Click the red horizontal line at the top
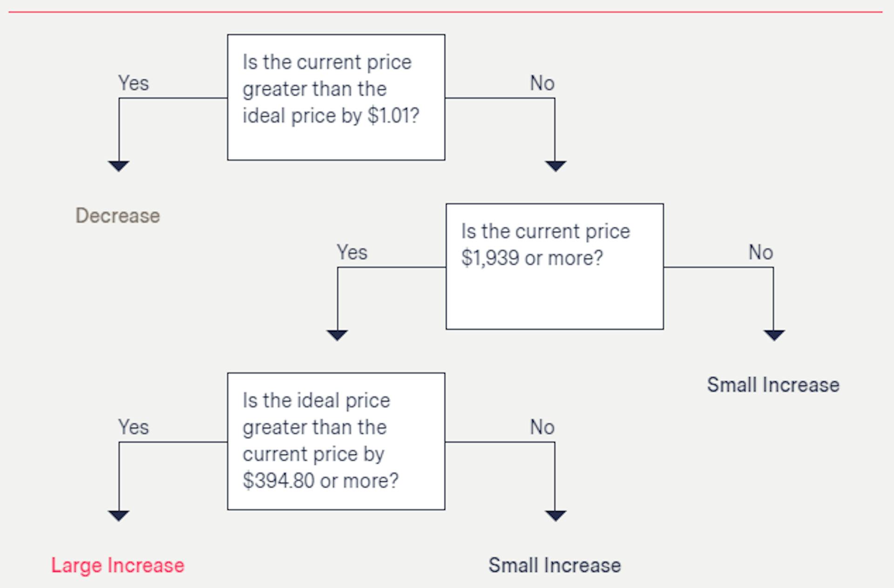The height and width of the screenshot is (588, 894). [446, 12]
